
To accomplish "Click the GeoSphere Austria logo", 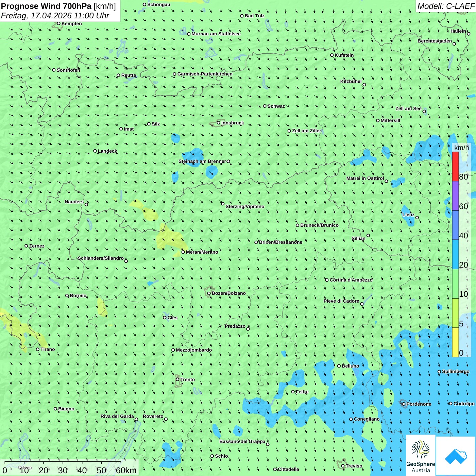I will 421,456.
